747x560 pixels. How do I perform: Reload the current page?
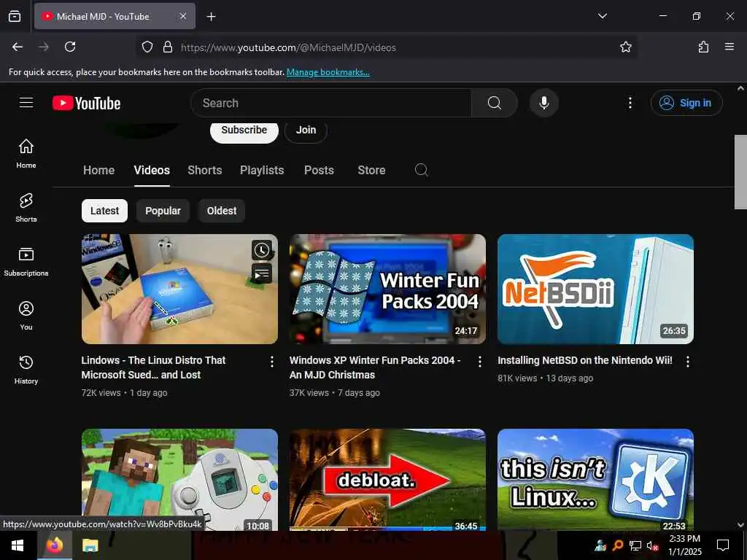[70, 47]
